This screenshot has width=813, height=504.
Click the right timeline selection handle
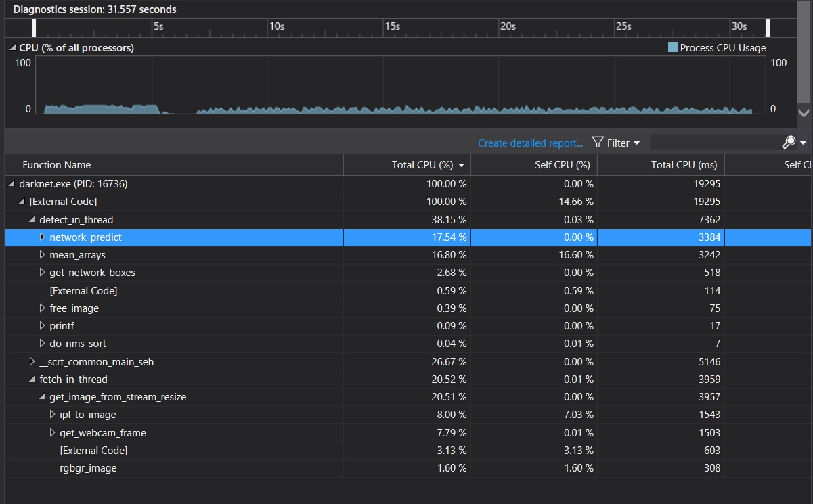pos(768,28)
